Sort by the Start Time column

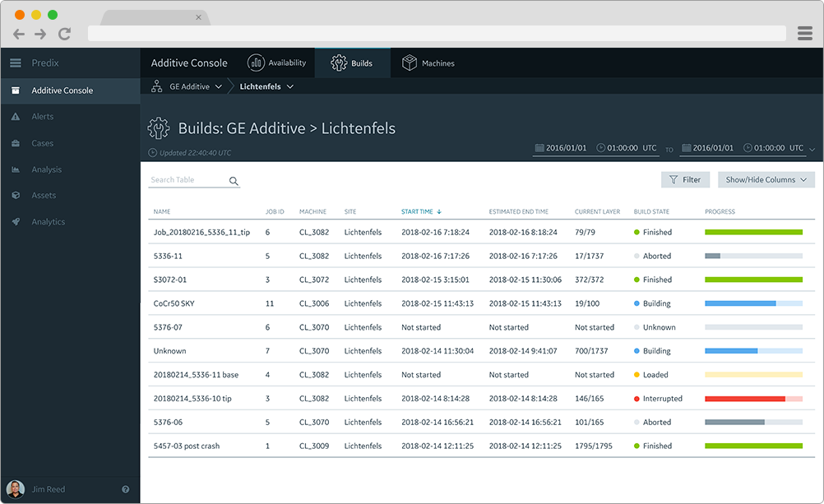point(421,212)
